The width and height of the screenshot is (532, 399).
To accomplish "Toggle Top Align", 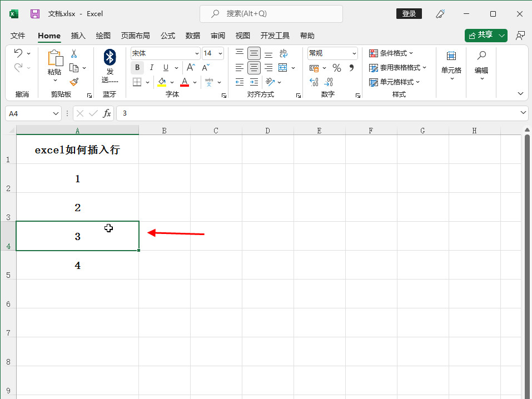I will point(240,53).
